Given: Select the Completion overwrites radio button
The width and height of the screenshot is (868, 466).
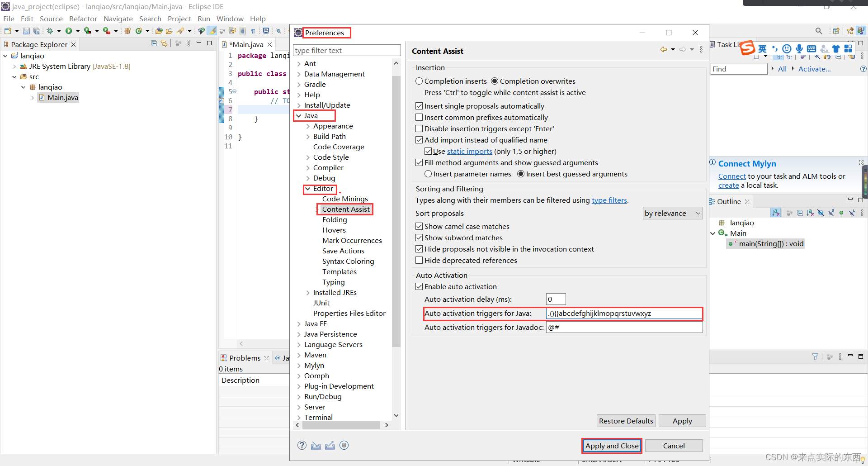Looking at the screenshot, I should click(x=495, y=81).
